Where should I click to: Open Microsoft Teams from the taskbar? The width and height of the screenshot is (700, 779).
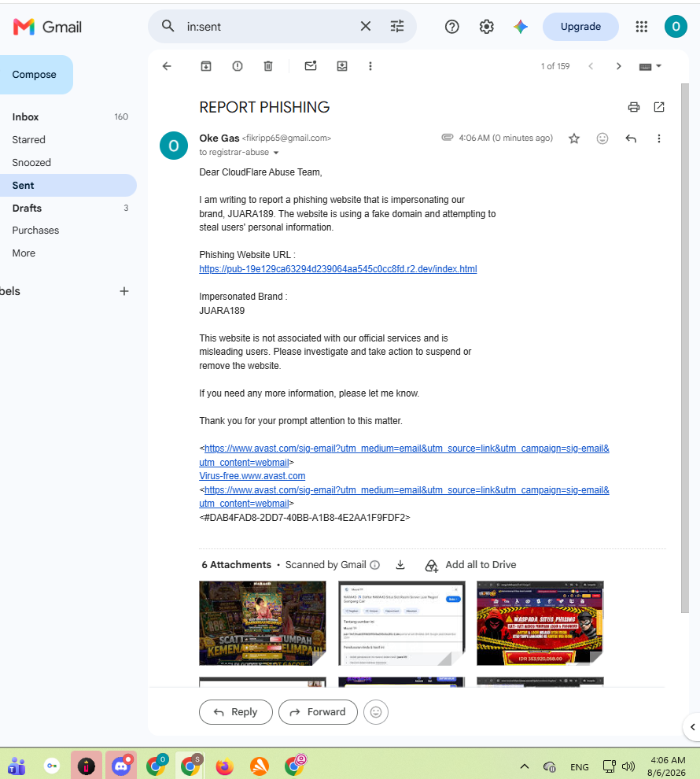(17, 766)
